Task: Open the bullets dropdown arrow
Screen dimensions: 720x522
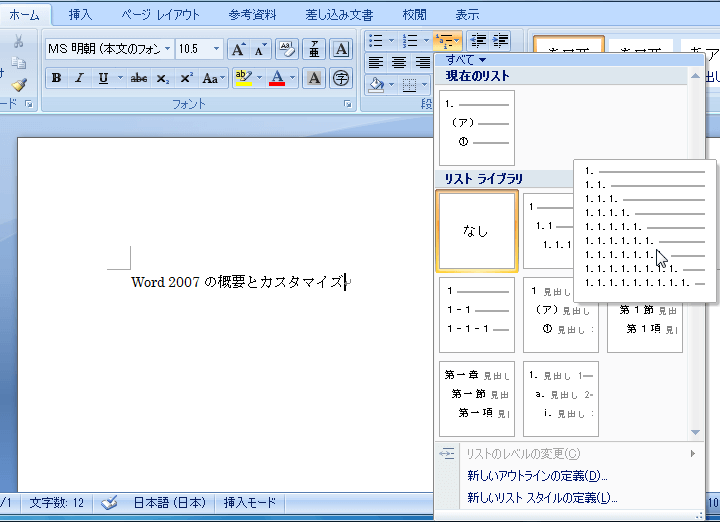Action: tap(391, 41)
